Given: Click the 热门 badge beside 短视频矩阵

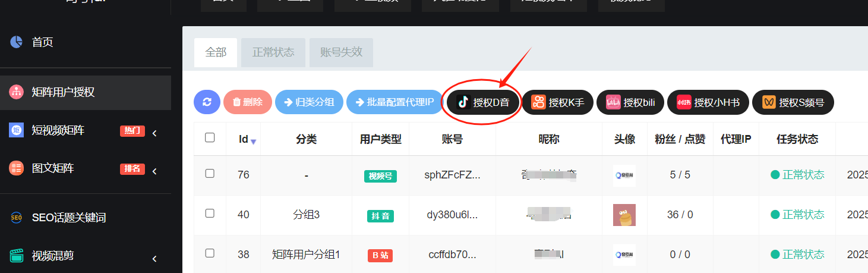Looking at the screenshot, I should click(x=132, y=131).
